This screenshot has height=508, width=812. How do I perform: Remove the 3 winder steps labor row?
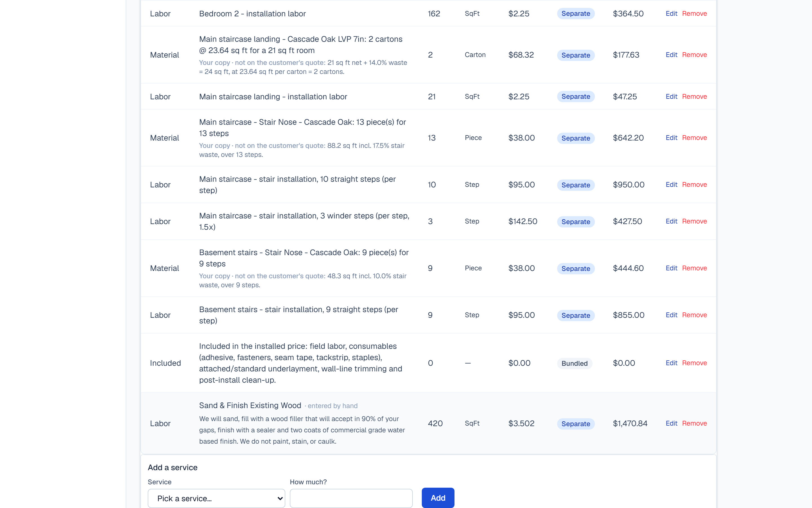pyautogui.click(x=694, y=222)
